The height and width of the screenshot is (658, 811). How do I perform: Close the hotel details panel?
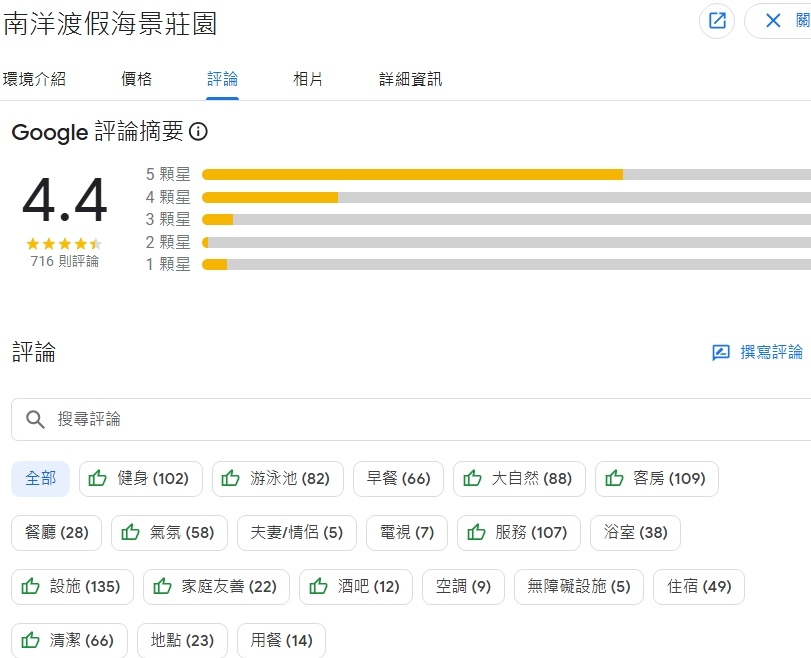tap(774, 21)
